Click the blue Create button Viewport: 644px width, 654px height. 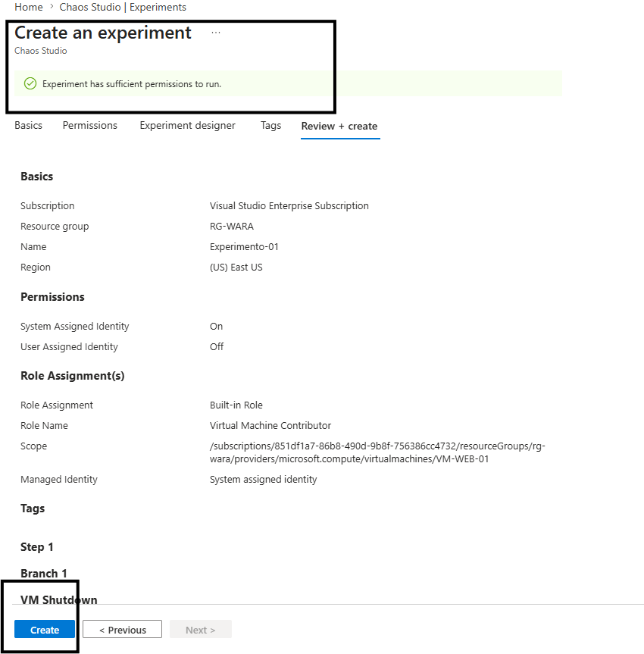tap(45, 630)
